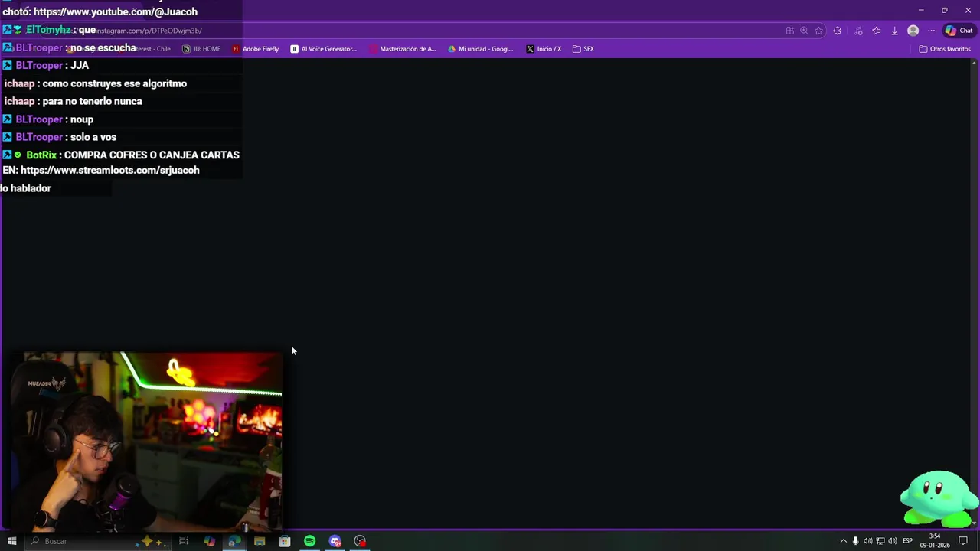980x551 pixels.
Task: Open the browser profile avatar
Action: tap(913, 31)
